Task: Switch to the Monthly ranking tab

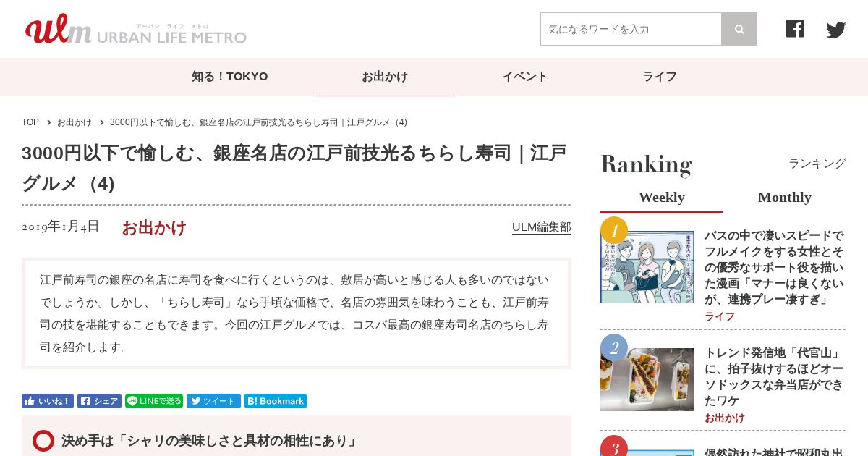Action: pos(785,198)
